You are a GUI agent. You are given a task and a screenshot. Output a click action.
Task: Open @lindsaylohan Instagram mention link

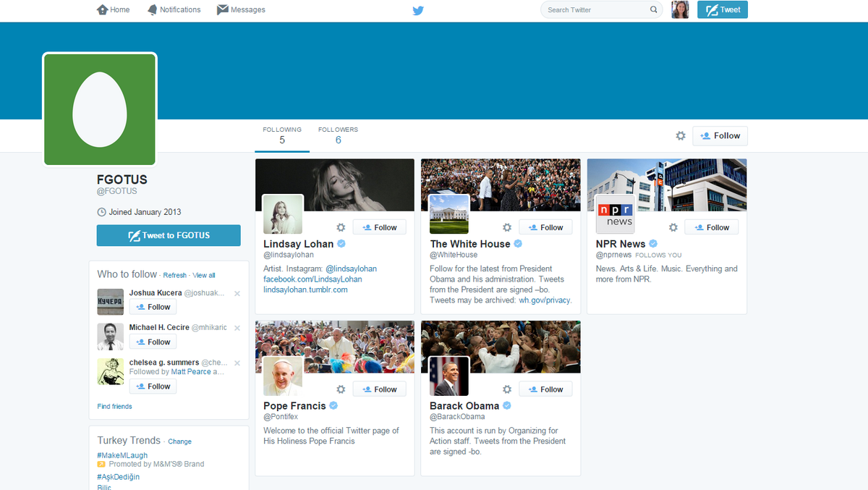pos(351,269)
